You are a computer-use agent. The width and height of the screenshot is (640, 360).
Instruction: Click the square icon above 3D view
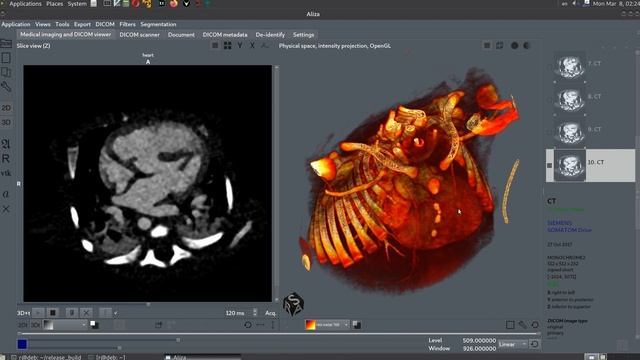[x=487, y=45]
